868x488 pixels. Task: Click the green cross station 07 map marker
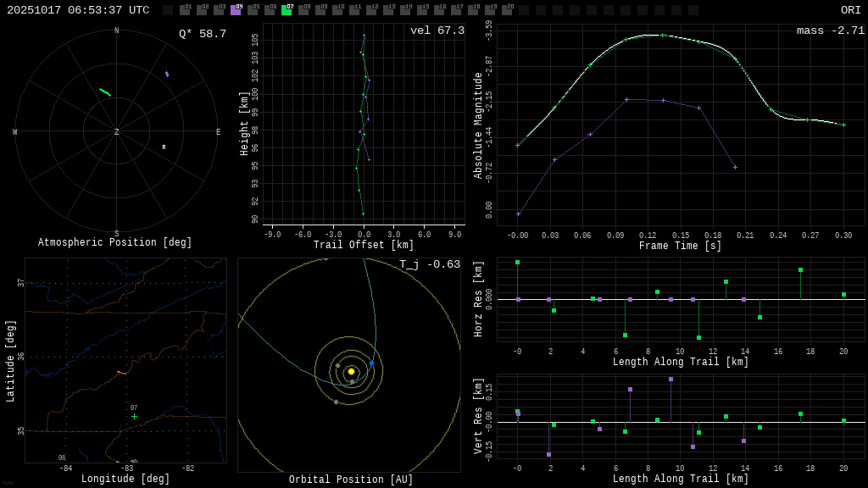[134, 416]
